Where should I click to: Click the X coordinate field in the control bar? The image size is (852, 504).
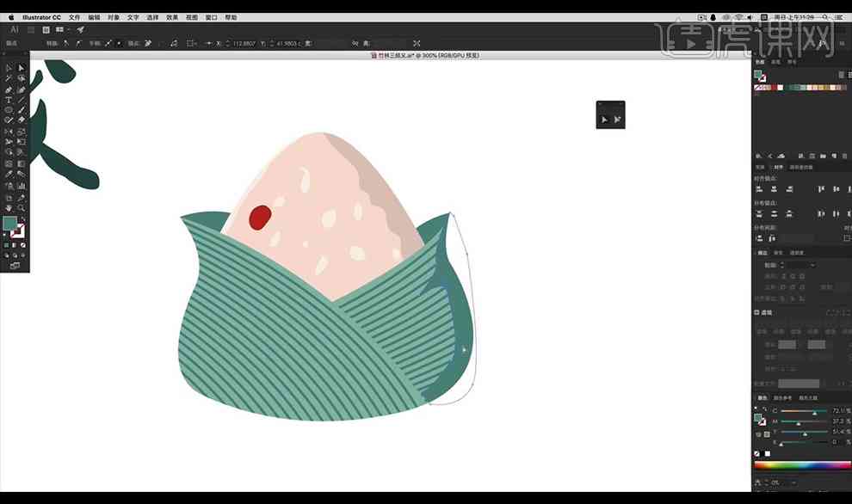tap(244, 43)
